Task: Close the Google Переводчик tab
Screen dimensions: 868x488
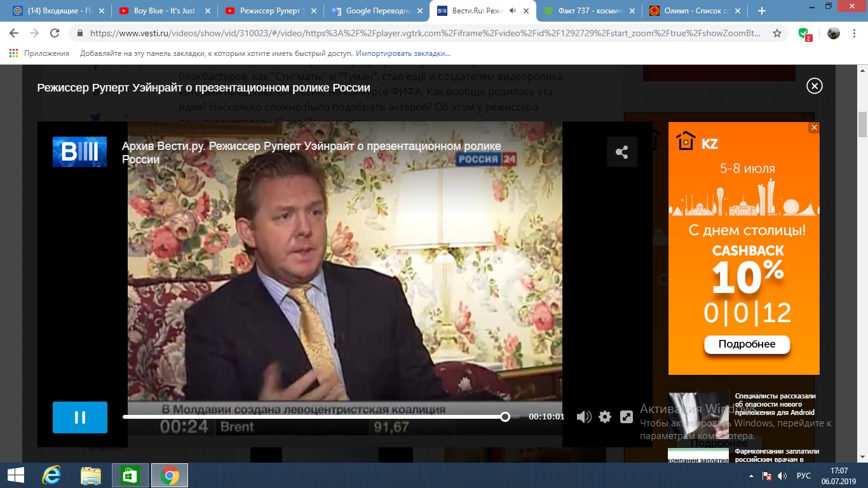Action: (x=419, y=11)
